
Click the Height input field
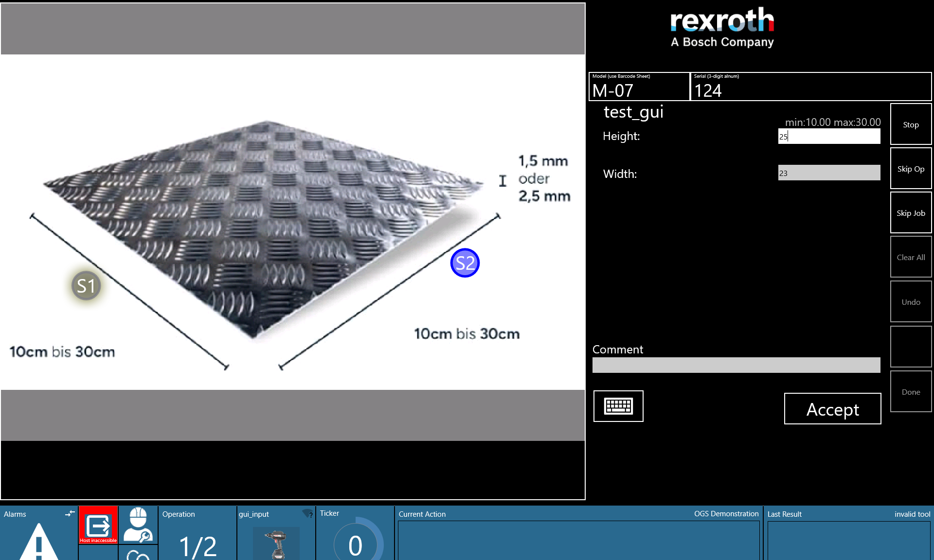[829, 136]
